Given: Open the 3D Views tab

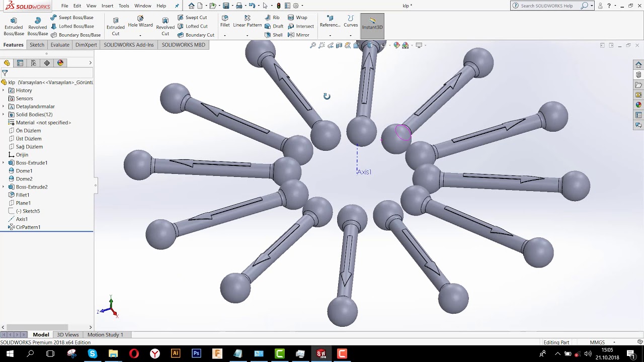Looking at the screenshot, I should (x=68, y=335).
